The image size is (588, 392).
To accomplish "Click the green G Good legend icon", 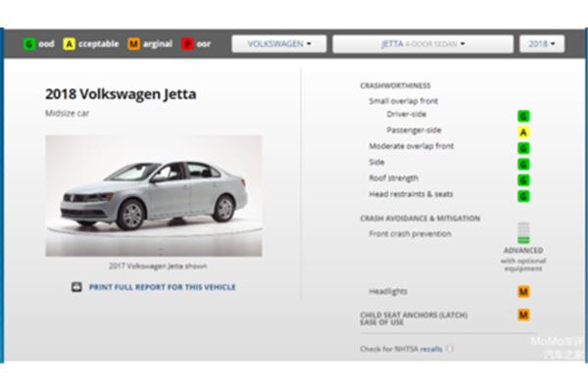I will tap(28, 44).
